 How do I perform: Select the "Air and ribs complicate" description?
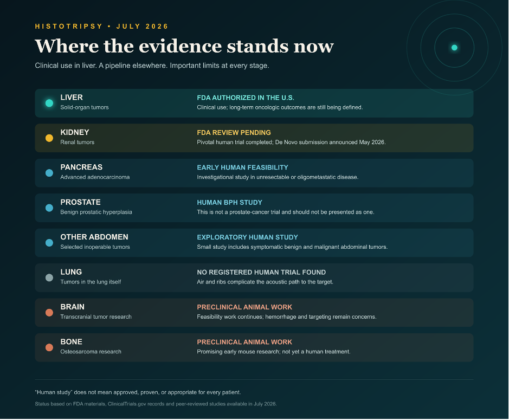point(265,282)
